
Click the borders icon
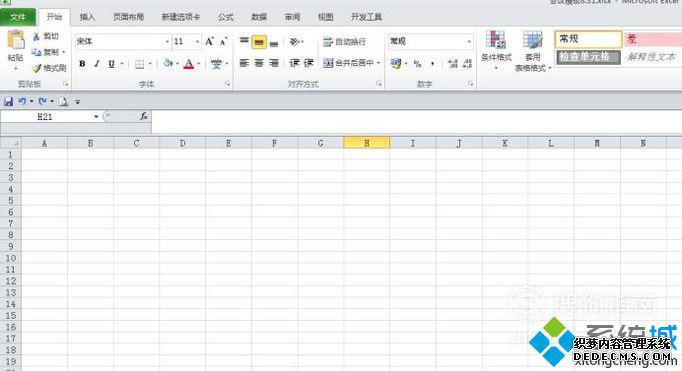pos(139,64)
